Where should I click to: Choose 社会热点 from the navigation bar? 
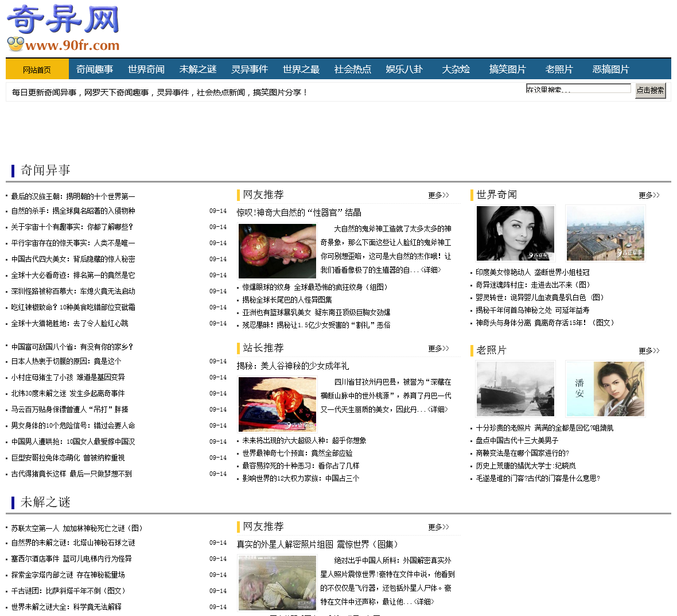coord(353,69)
